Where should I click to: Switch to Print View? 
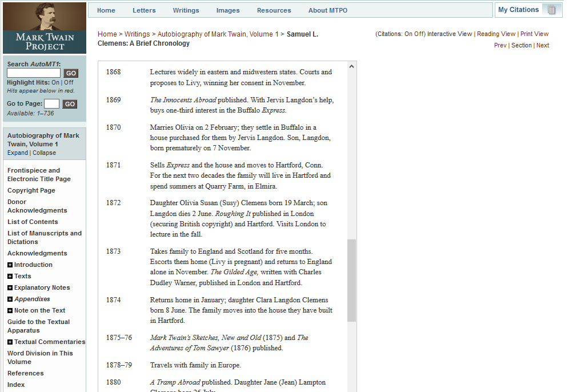click(534, 34)
